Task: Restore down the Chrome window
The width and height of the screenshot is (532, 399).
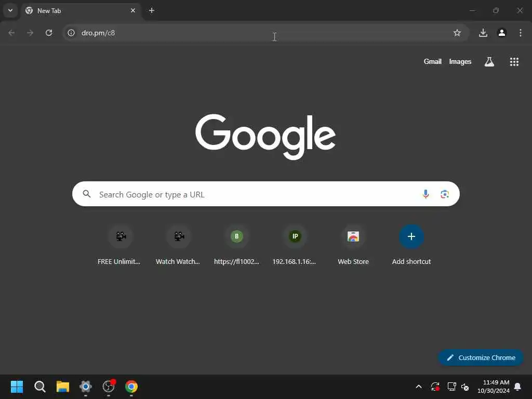Action: [x=496, y=10]
